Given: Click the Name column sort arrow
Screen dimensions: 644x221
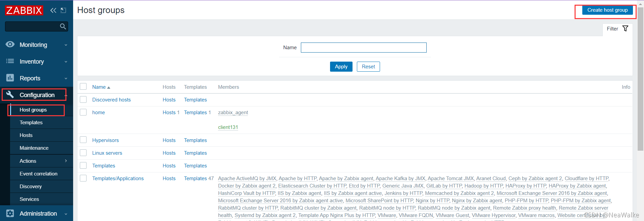Looking at the screenshot, I should click(x=109, y=87).
